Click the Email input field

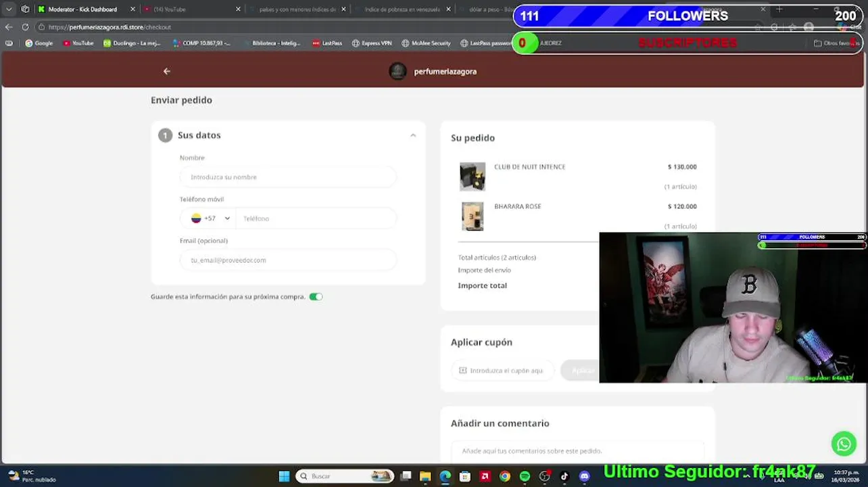[x=288, y=260]
